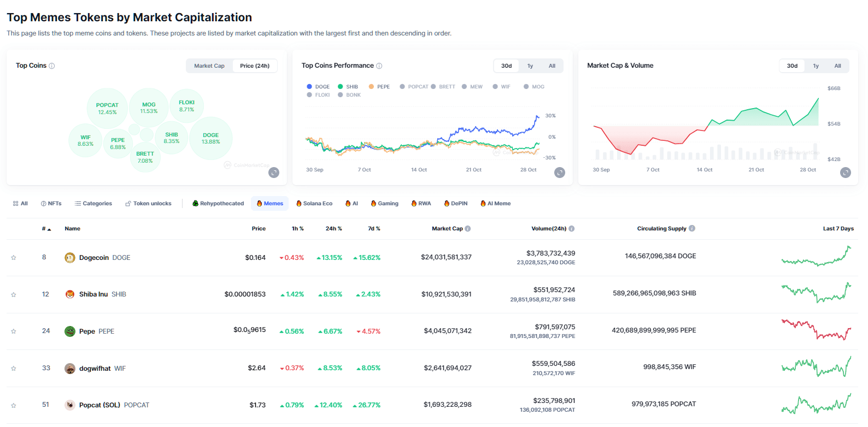Click the Dogecoin coin logo

[70, 258]
